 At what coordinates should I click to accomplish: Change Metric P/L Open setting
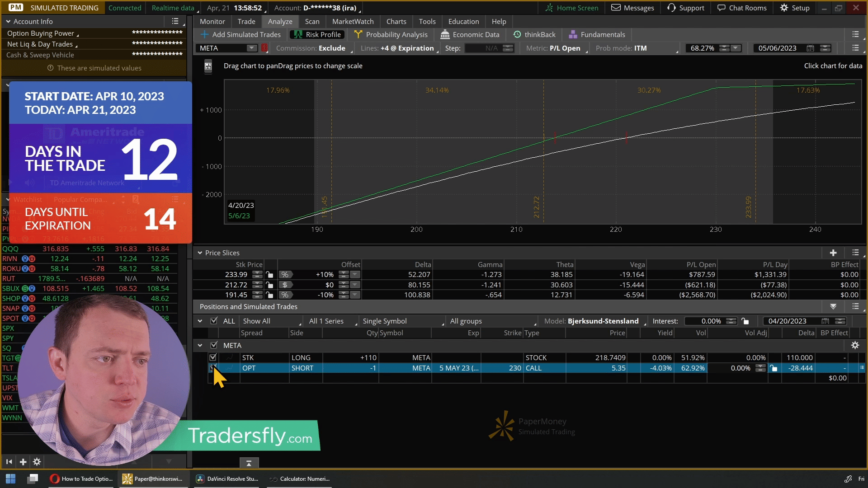(x=557, y=48)
